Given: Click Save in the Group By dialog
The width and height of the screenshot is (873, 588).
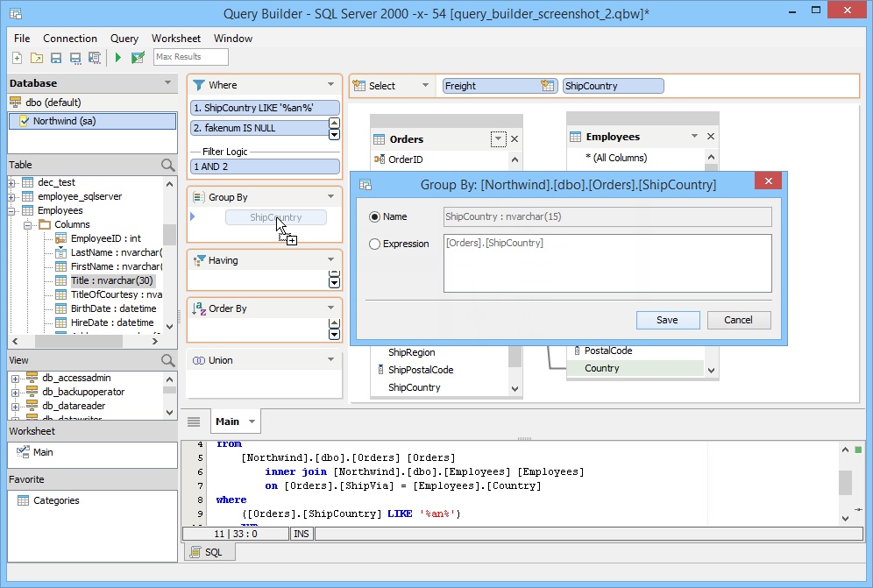Looking at the screenshot, I should [668, 320].
